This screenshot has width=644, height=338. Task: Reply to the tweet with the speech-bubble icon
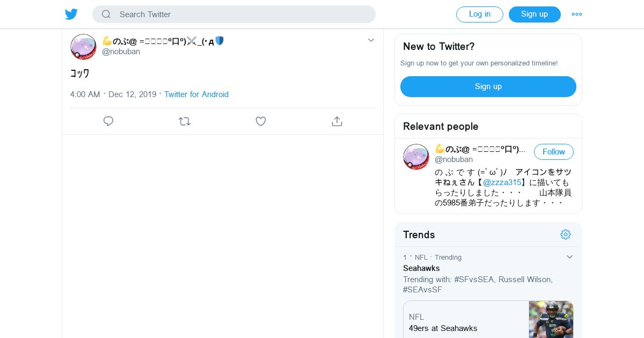click(x=108, y=121)
